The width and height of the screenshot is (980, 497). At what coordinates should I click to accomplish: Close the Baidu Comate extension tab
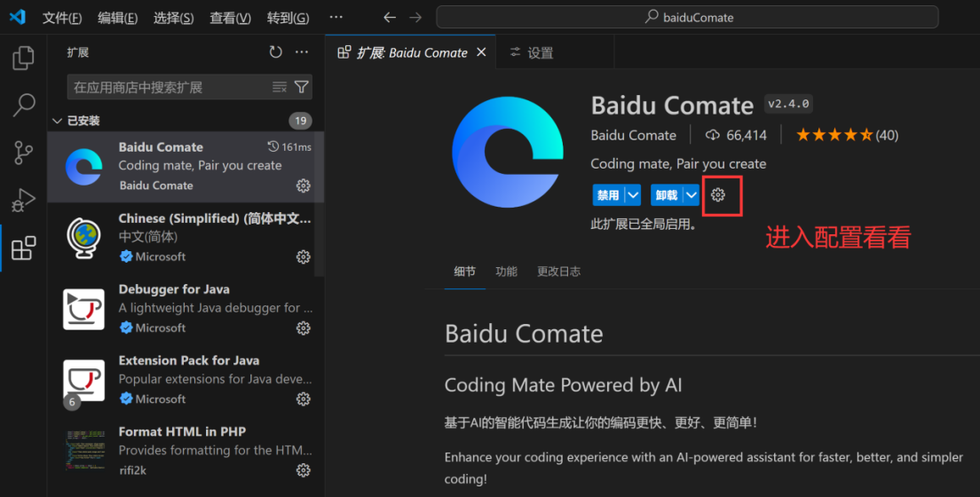481,52
